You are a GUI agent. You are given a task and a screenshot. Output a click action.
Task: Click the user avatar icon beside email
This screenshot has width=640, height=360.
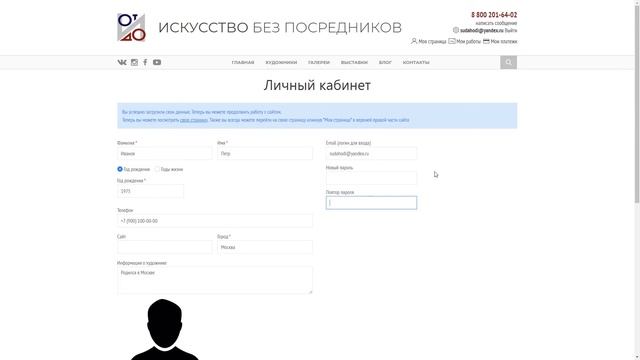tap(456, 30)
